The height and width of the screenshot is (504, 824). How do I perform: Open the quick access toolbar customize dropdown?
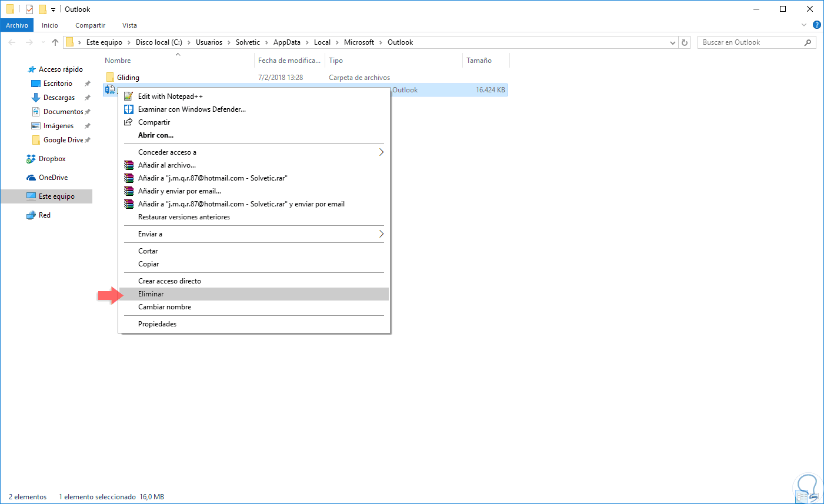(53, 9)
